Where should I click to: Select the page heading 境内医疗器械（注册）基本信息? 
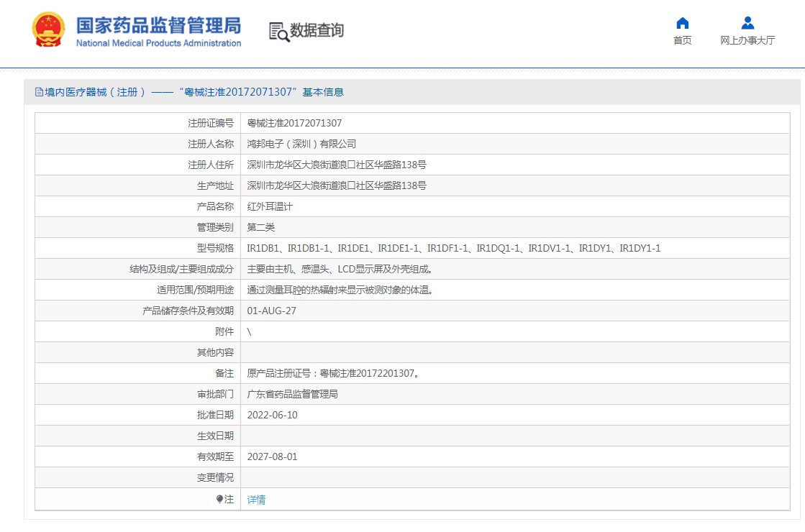click(x=194, y=92)
